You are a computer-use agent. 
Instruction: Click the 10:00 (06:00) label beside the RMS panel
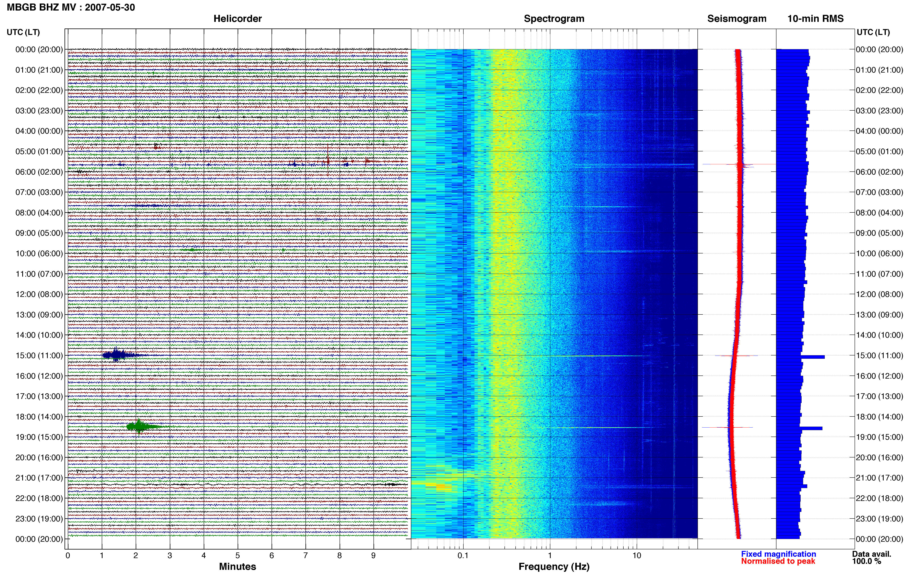pos(879,253)
